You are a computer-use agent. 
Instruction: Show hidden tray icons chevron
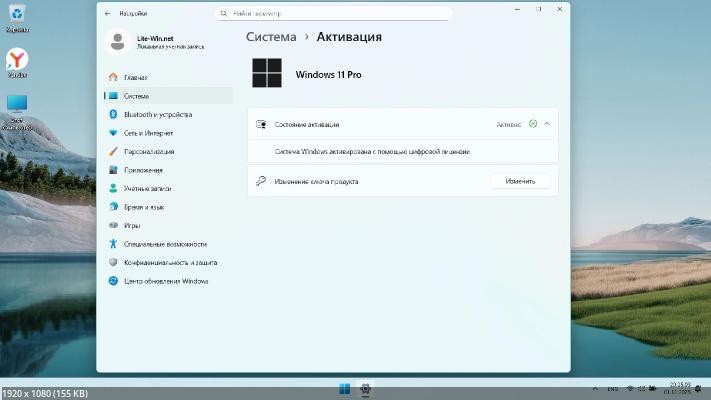pos(594,388)
